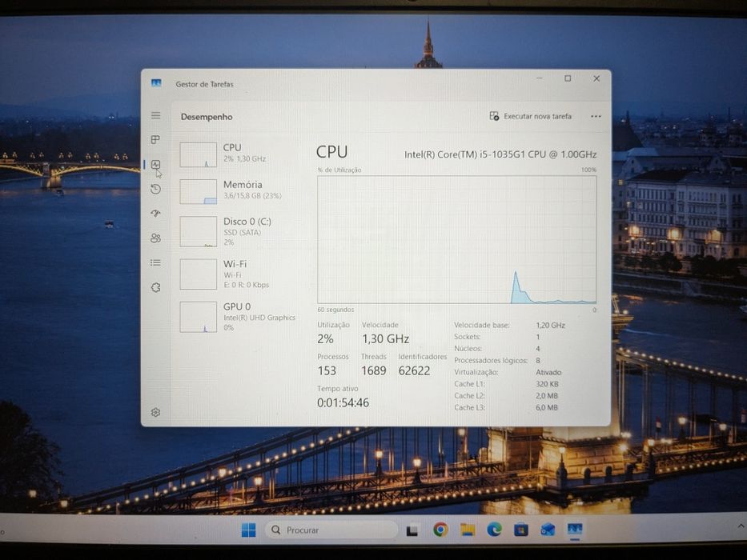
Task: Click the CPU utilization graph area
Action: pyautogui.click(x=457, y=239)
